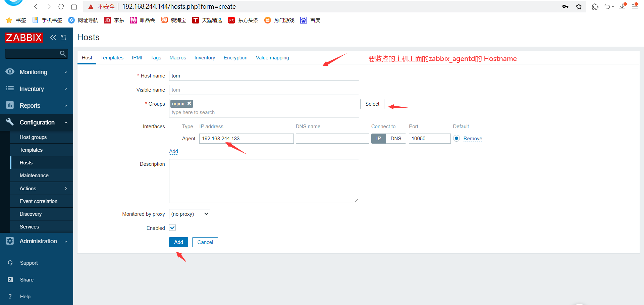This screenshot has height=305, width=644.
Task: Open the browser downloads icon
Action: (x=623, y=6)
